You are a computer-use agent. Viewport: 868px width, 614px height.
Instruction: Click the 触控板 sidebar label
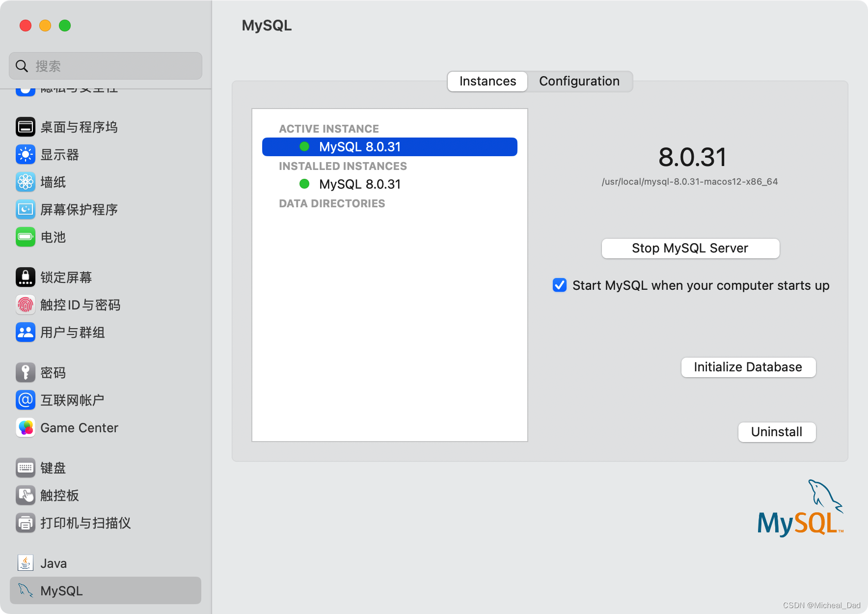coord(59,496)
